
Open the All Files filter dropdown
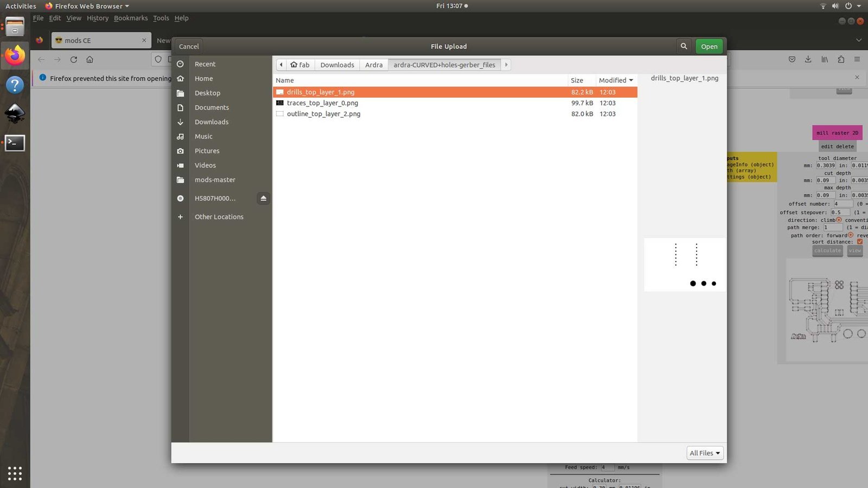(705, 453)
